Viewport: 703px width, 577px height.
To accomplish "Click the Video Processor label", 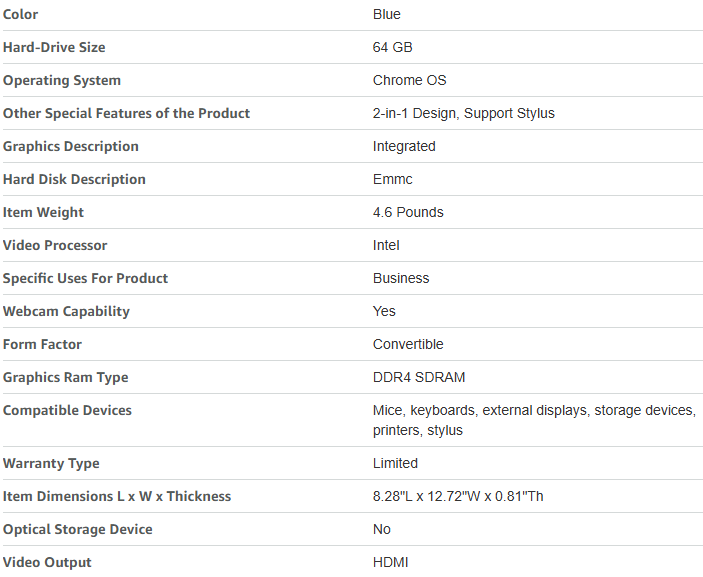I will 55,245.
